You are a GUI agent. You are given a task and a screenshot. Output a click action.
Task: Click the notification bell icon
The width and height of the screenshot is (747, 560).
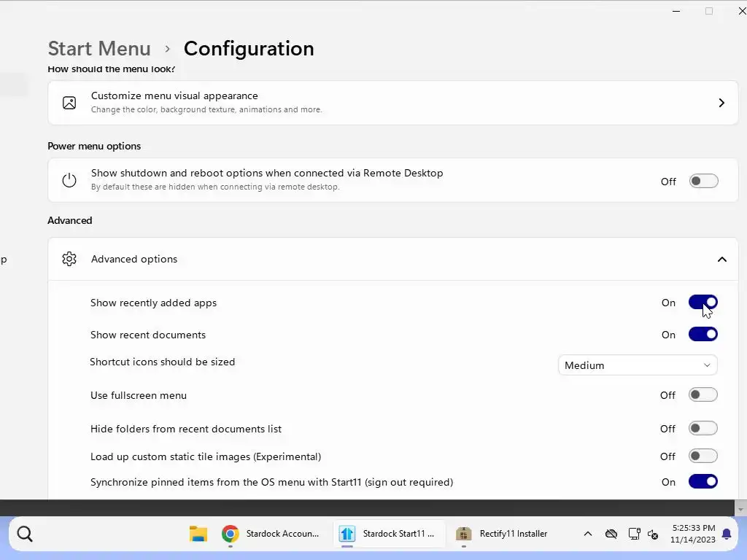[727, 534]
